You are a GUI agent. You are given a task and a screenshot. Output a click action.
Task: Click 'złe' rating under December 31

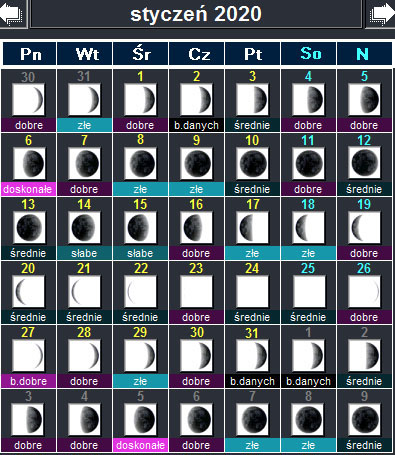pyautogui.click(x=84, y=125)
